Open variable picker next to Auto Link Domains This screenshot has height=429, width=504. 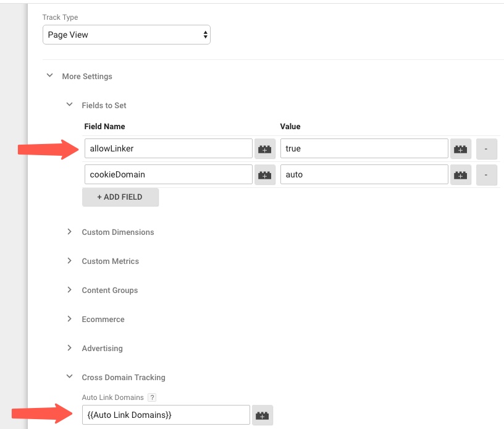262,415
